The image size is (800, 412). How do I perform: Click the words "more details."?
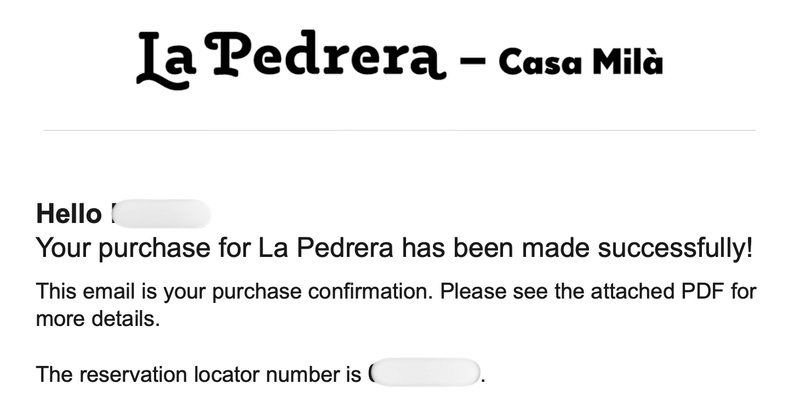coord(98,322)
